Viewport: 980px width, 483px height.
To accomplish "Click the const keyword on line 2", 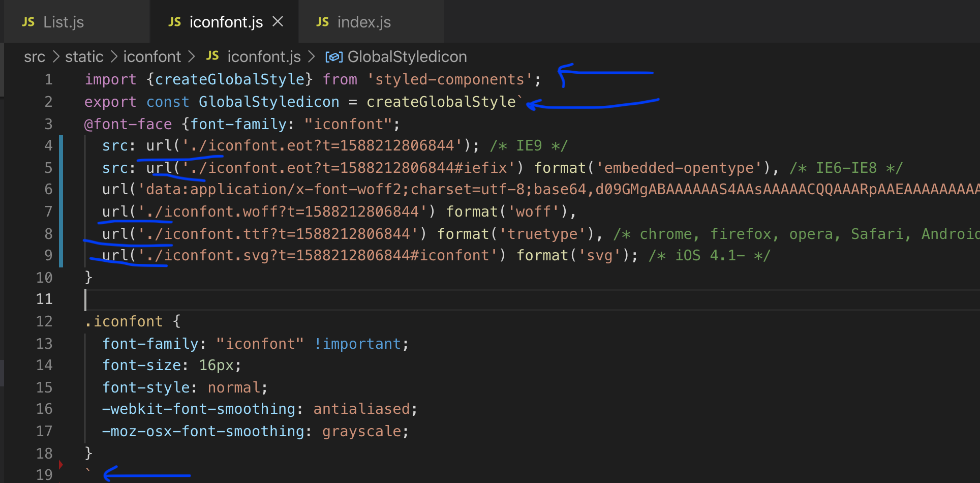I will [x=168, y=102].
